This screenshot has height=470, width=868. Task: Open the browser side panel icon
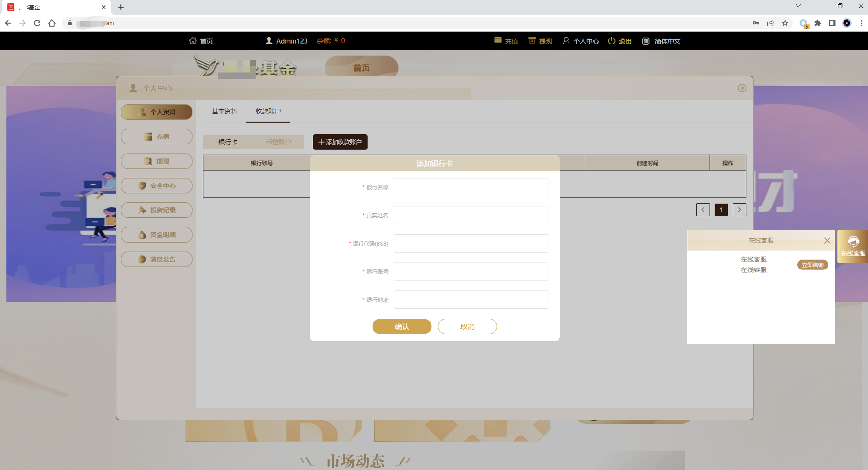[x=832, y=23]
